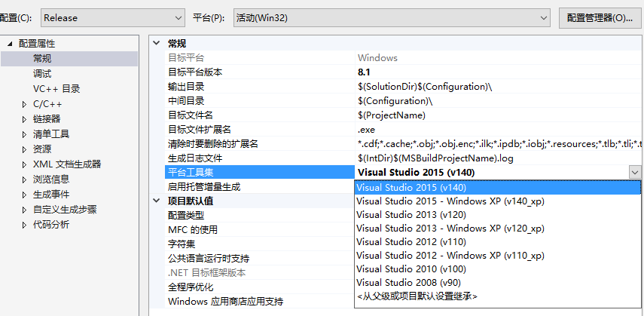This screenshot has width=644, height=316.
Task: Select the 公共语言运行时支持 row
Action: [260, 259]
